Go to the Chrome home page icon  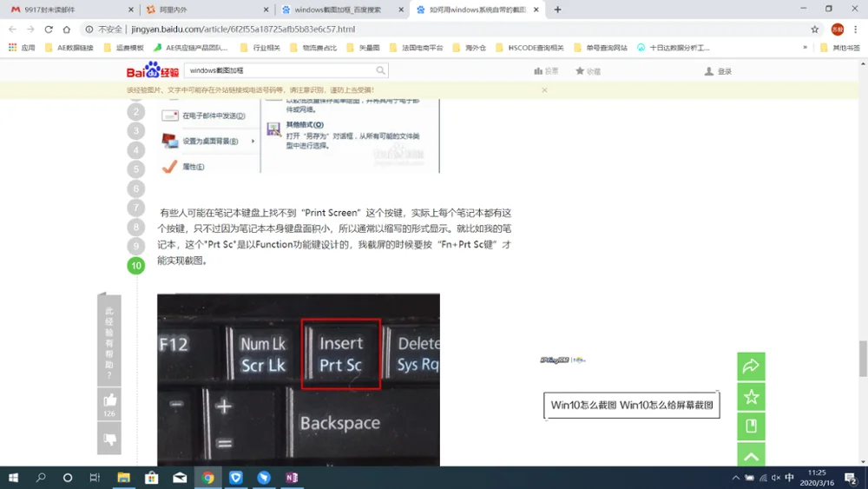(x=67, y=30)
